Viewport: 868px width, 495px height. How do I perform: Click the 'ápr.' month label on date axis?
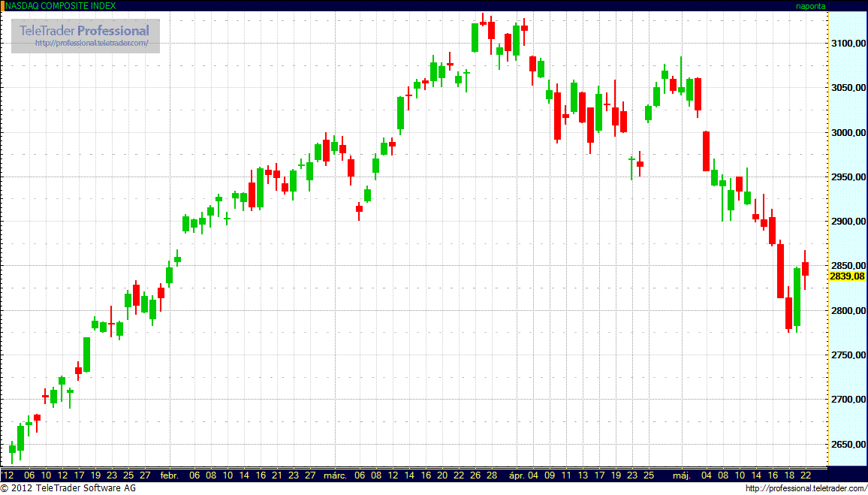point(516,475)
